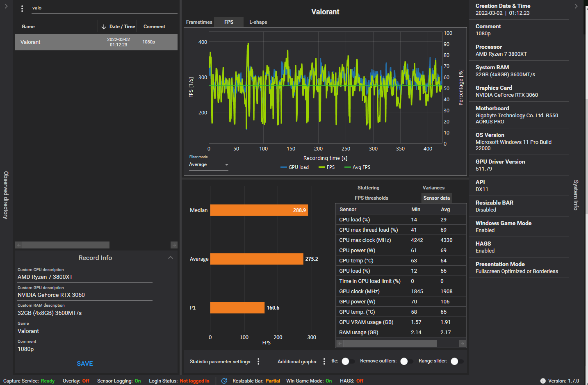This screenshot has height=385, width=588.
Task: Open Additional graphs three-dot menu
Action: point(324,362)
